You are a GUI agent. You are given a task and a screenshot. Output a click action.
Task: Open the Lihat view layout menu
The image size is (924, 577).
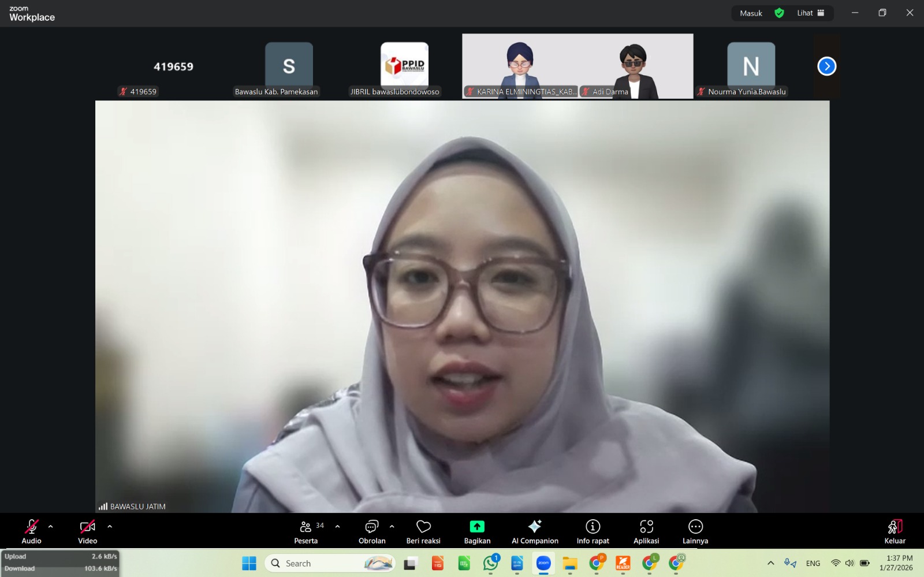click(x=810, y=13)
